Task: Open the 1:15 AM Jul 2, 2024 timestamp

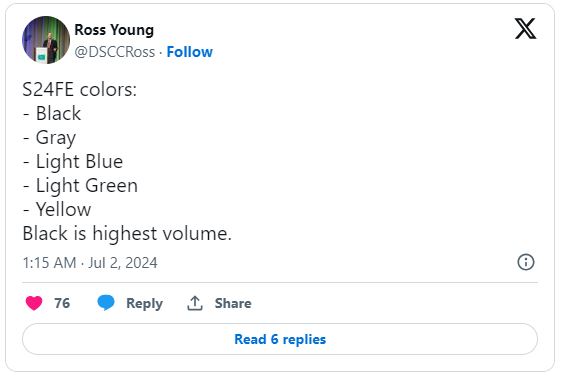Action: coord(90,263)
